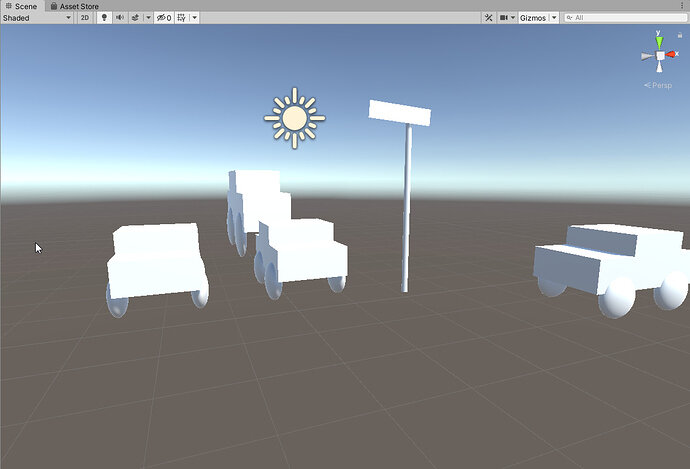Viewport: 690px width, 469px height.
Task: Switch to the Scene tab
Action: coord(22,6)
